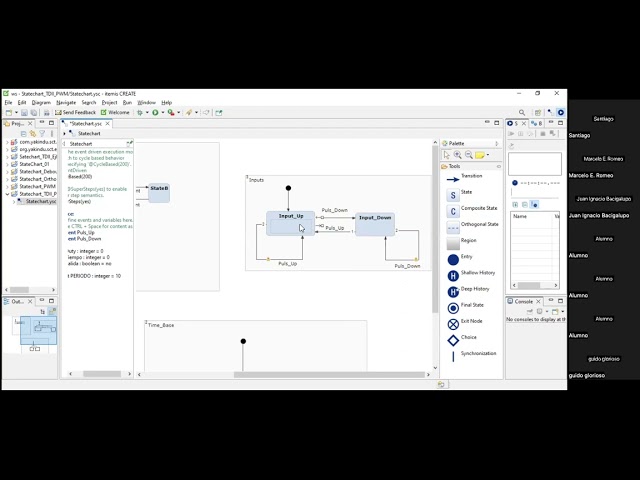Click the Debug bug toolbar icon
The width and height of the screenshot is (640, 480).
tap(140, 113)
